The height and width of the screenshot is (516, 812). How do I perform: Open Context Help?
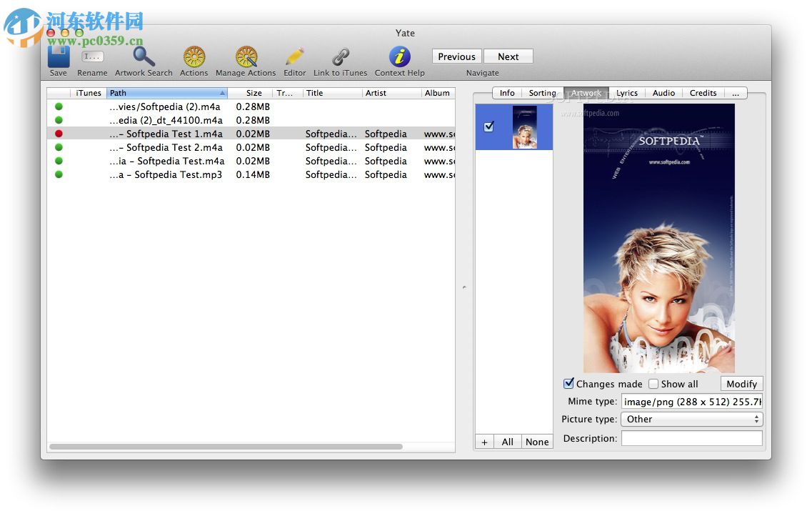(399, 57)
